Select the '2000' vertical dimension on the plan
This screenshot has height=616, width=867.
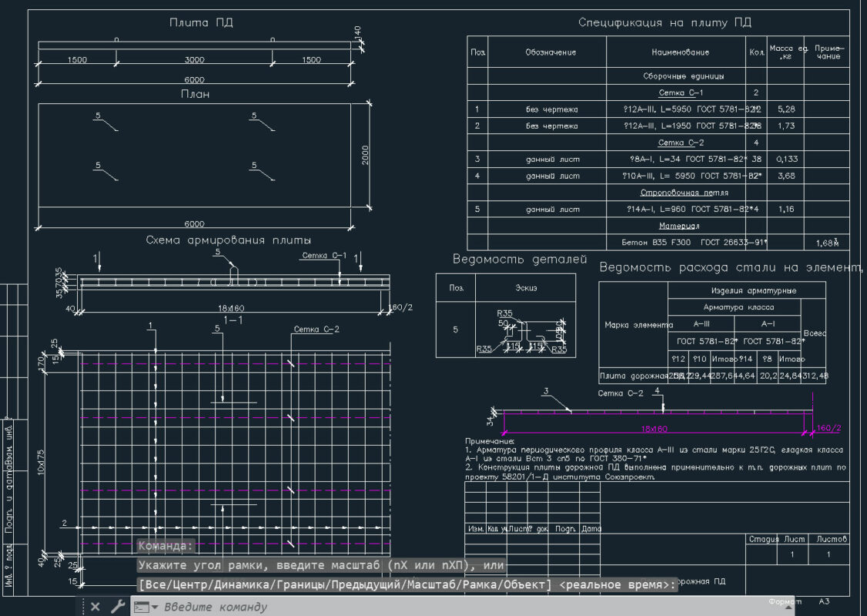(x=365, y=156)
